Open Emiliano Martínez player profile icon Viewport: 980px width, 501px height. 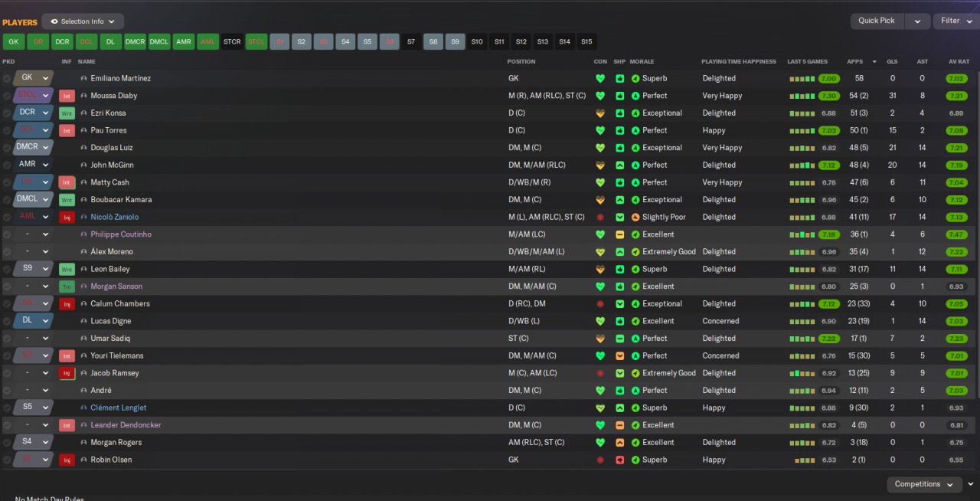tap(83, 78)
